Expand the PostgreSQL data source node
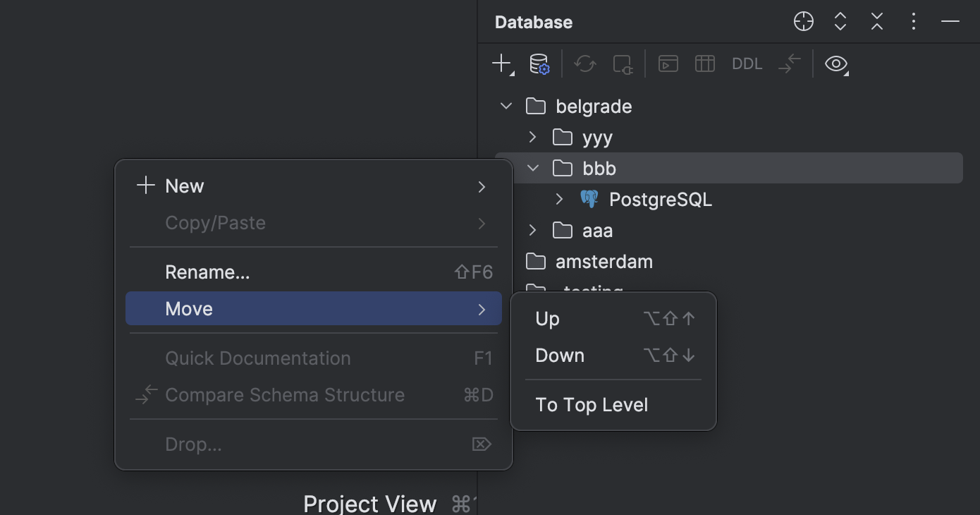980x515 pixels. point(558,199)
